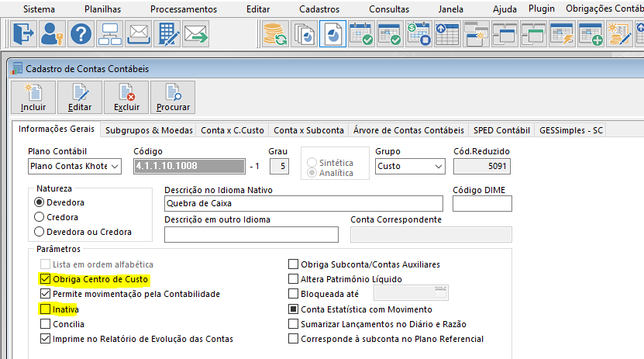Click the Descrição em outro Idioma field
The height and width of the screenshot is (359, 644).
pyautogui.click(x=251, y=234)
